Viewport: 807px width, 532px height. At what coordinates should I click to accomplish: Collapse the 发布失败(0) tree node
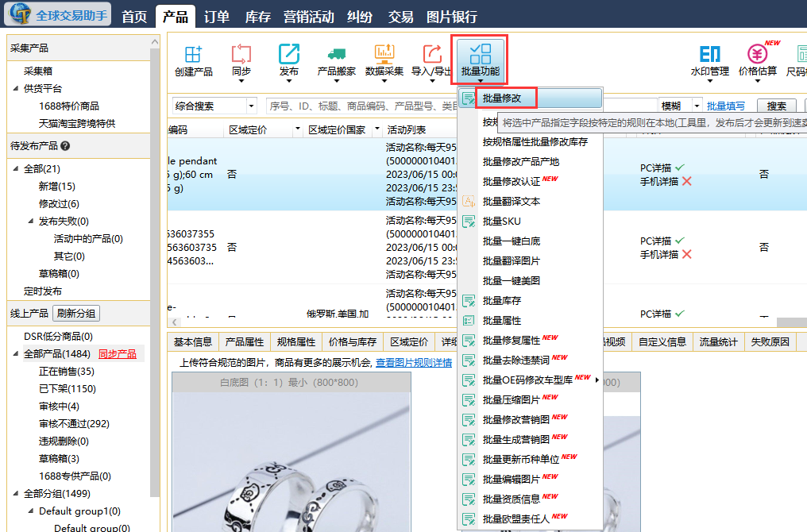tap(30, 222)
